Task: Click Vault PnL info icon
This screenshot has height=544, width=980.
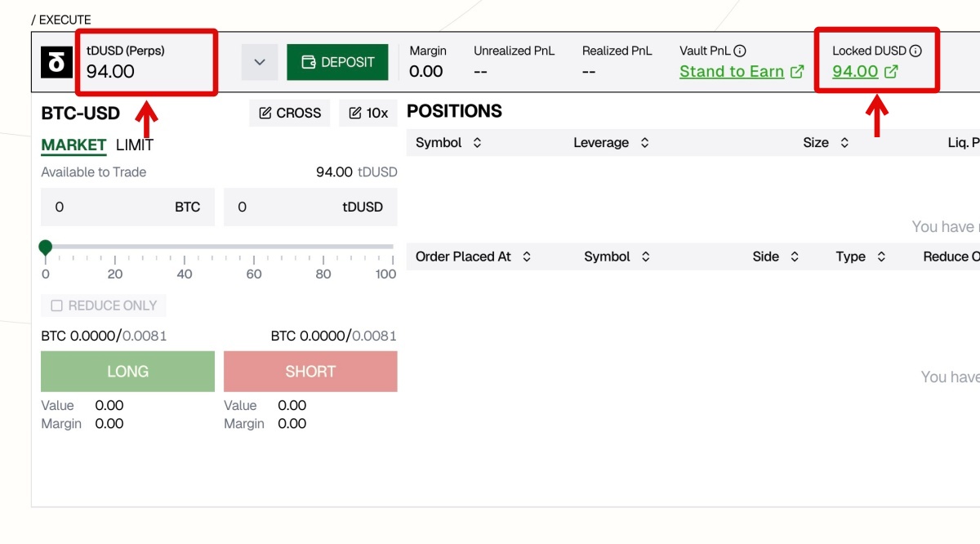Action: tap(740, 51)
